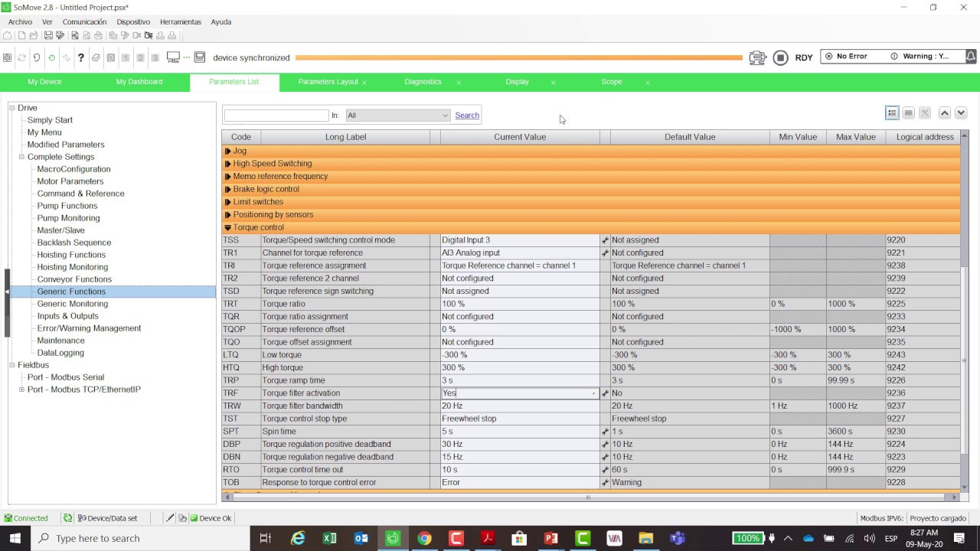980x551 pixels.
Task: Open Chrome from the Windows taskbar
Action: 424,538
